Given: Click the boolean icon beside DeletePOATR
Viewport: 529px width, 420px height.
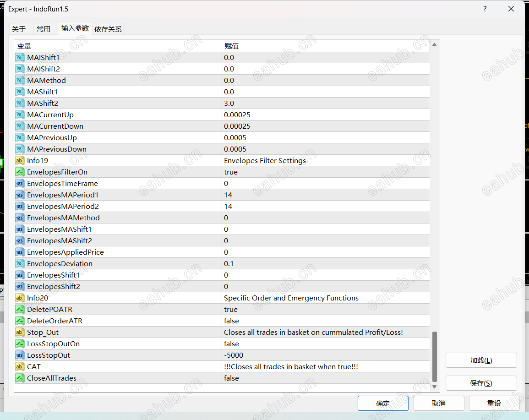Looking at the screenshot, I should coord(20,310).
